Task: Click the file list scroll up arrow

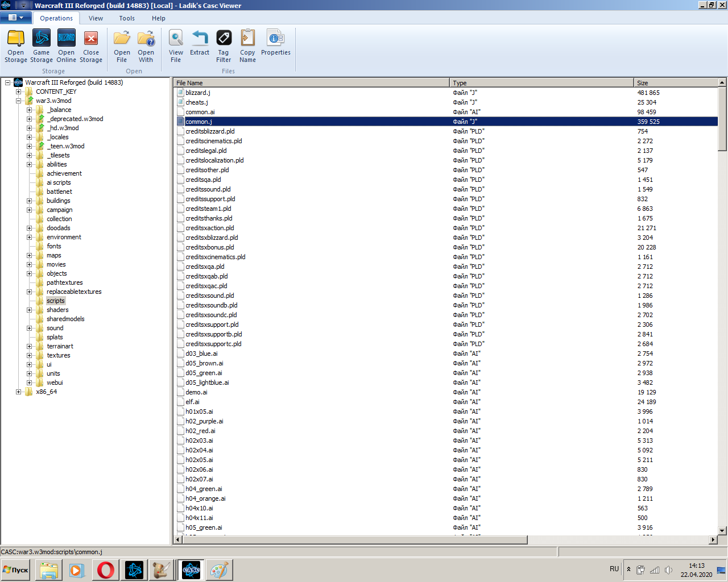Action: point(722,82)
